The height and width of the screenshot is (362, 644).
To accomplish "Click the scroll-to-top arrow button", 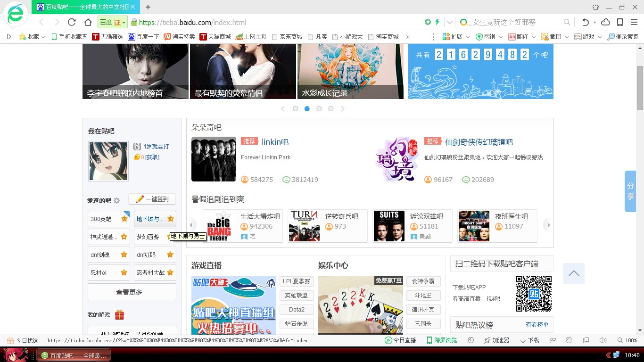I will (x=574, y=273).
